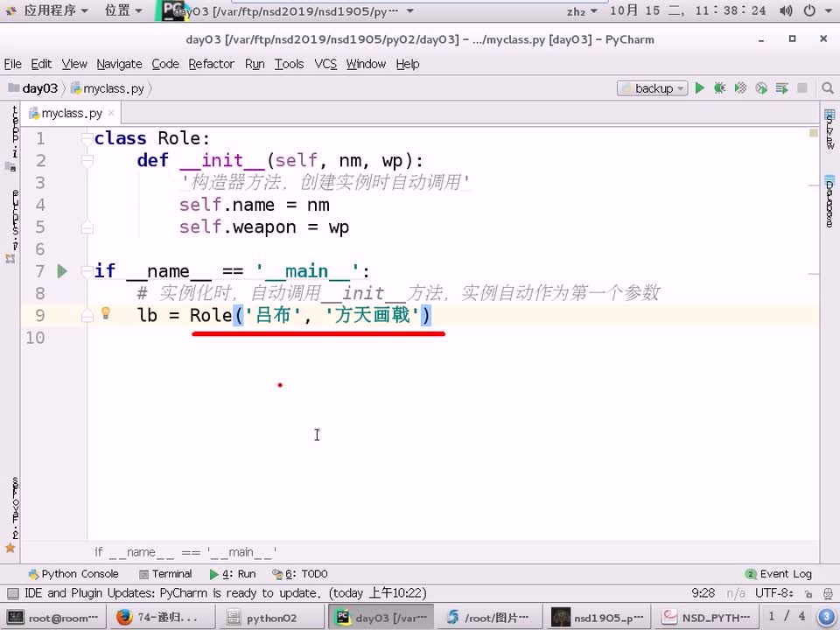Click the favorites star icon in left stripe
The height and width of the screenshot is (630, 840).
pyautogui.click(x=10, y=548)
